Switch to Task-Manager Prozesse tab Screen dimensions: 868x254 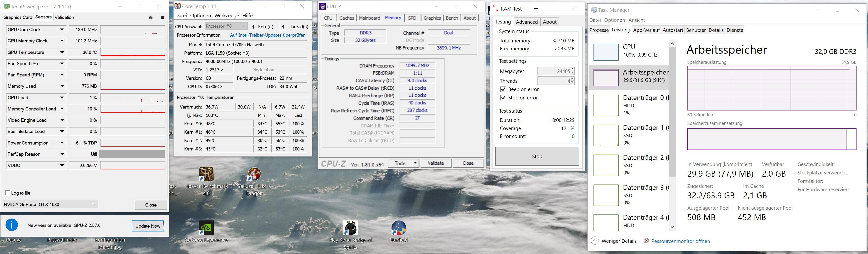pos(599,30)
